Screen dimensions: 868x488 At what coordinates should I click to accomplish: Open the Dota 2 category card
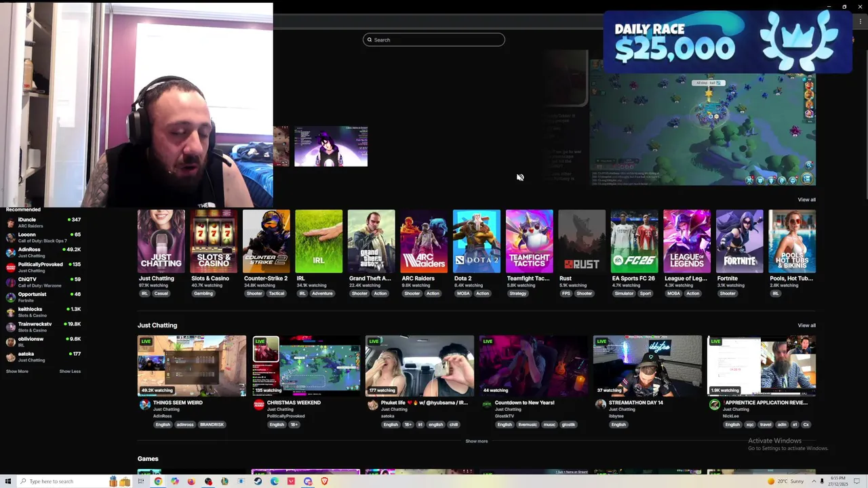click(x=476, y=241)
